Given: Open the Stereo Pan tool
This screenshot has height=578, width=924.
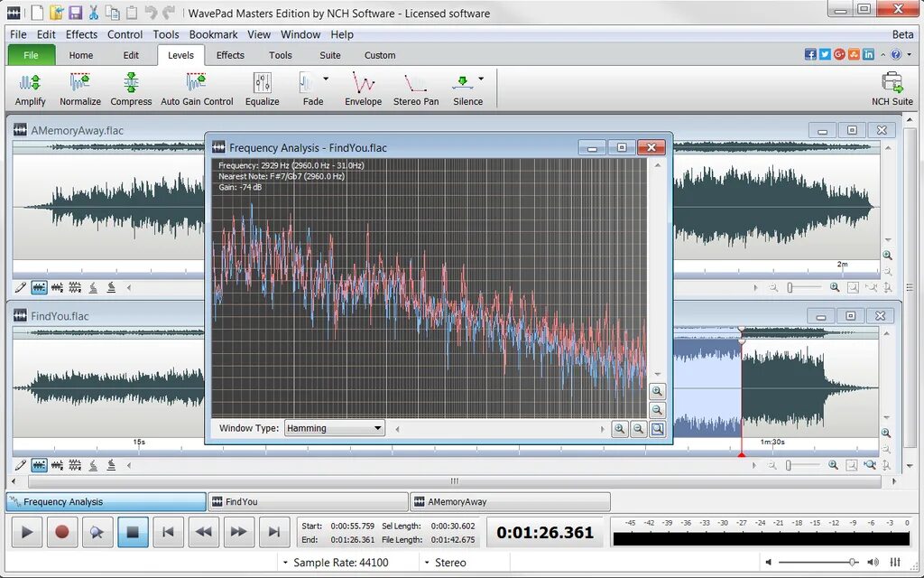Looking at the screenshot, I should (x=415, y=89).
